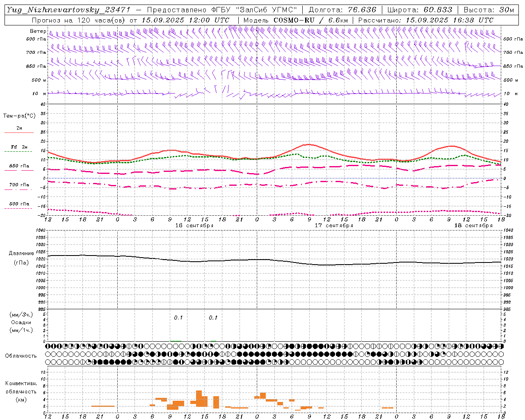Click the 'Облачность' cloud cover label
The image size is (525, 420).
coord(21,356)
